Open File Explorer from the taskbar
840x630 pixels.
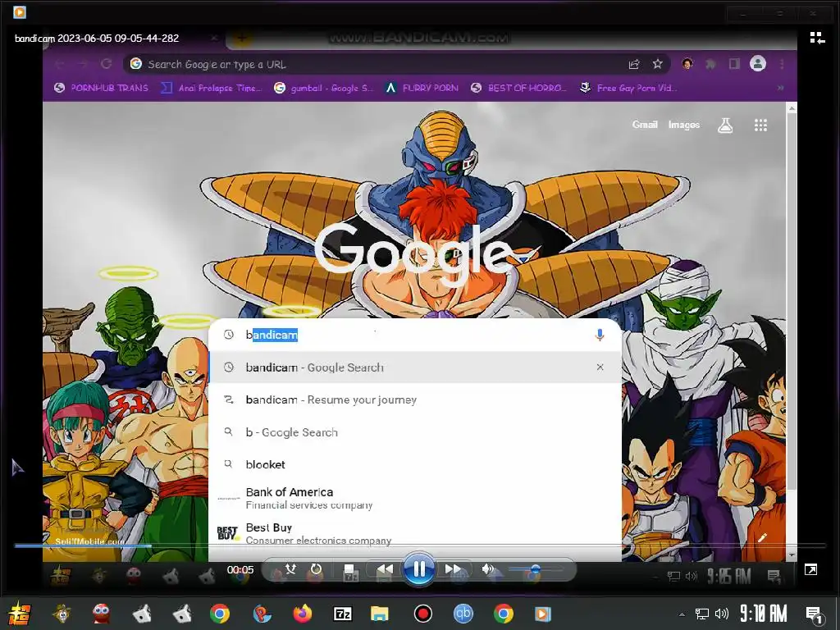coord(379,614)
